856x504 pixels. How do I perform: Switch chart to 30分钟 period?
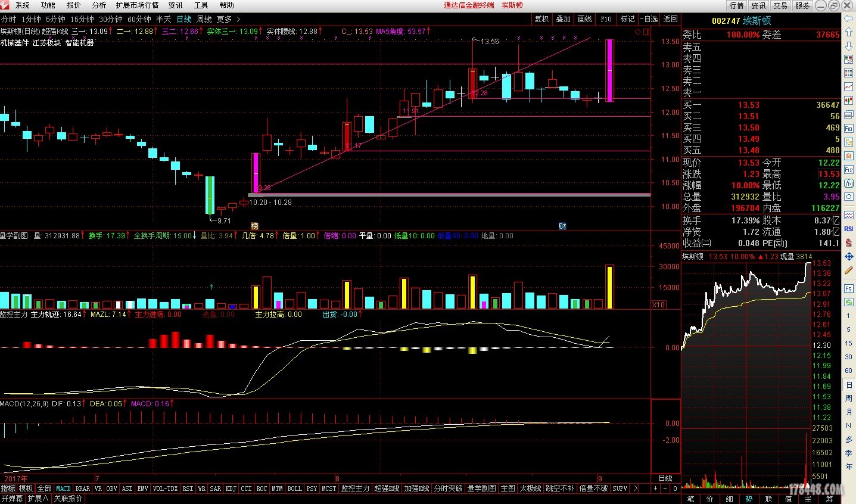coord(111,19)
